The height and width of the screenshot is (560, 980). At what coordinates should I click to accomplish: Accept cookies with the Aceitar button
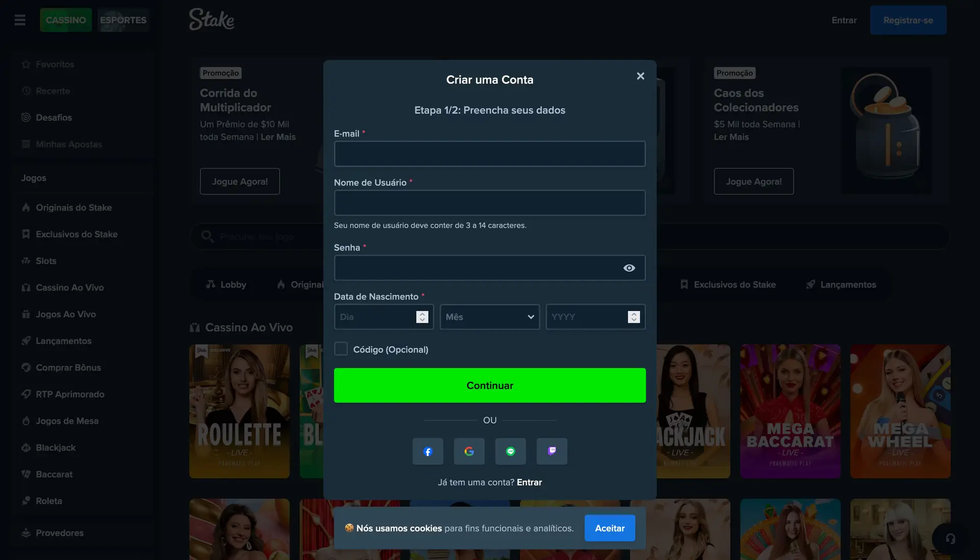point(609,528)
